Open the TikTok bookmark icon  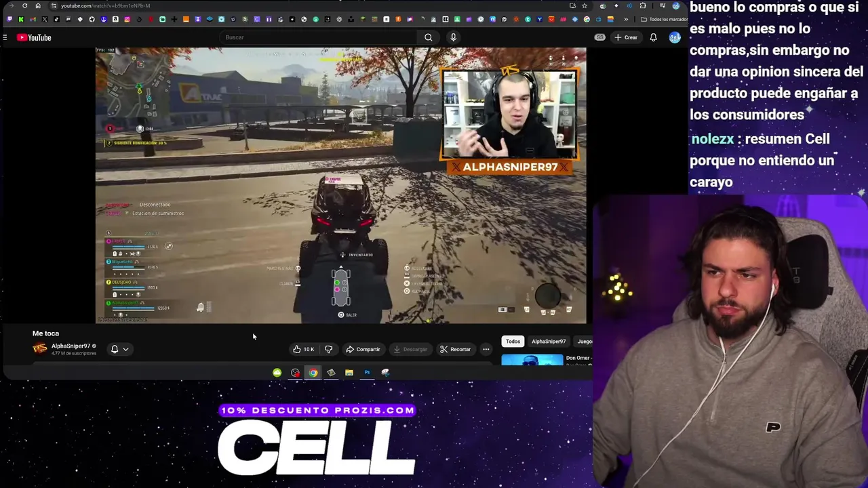(56, 19)
